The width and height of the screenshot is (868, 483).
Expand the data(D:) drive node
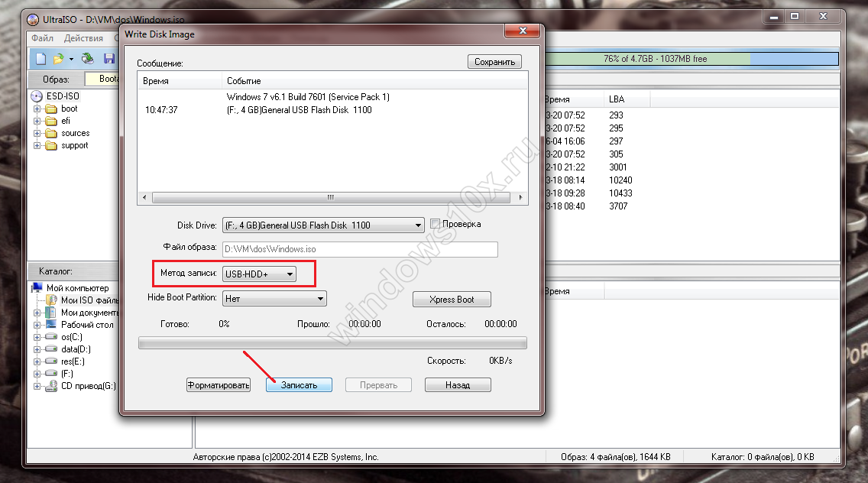click(37, 349)
